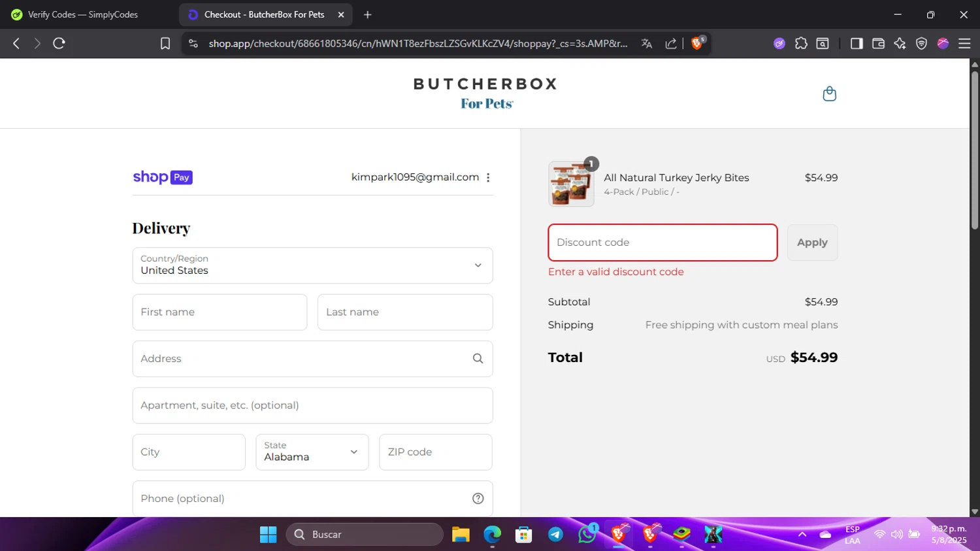Image resolution: width=980 pixels, height=551 pixels.
Task: Open File Explorer from the taskbar
Action: 461,535
